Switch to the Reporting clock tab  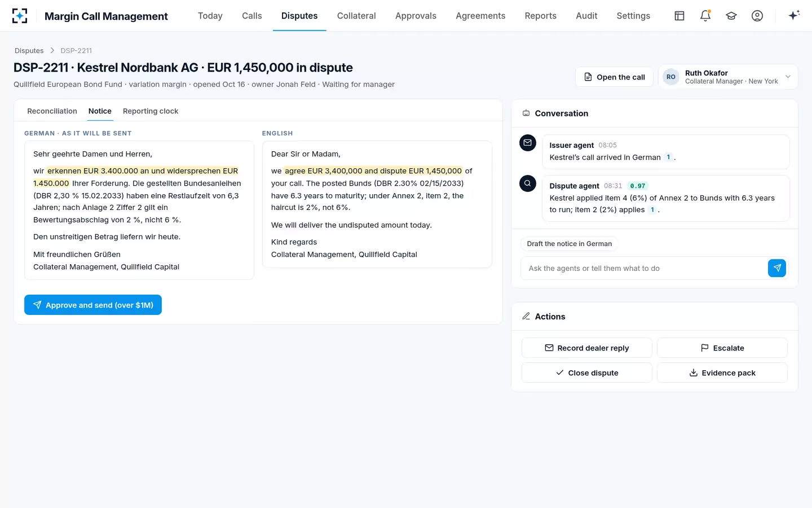[151, 111]
